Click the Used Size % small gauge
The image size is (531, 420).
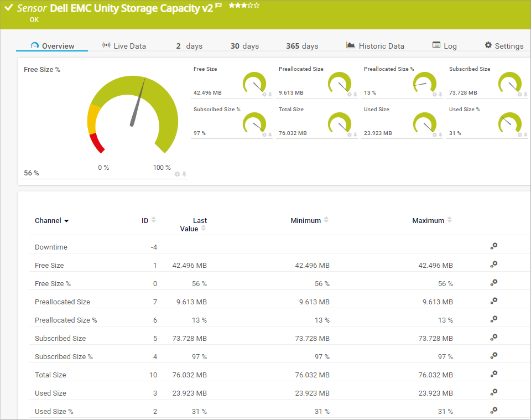click(509, 123)
